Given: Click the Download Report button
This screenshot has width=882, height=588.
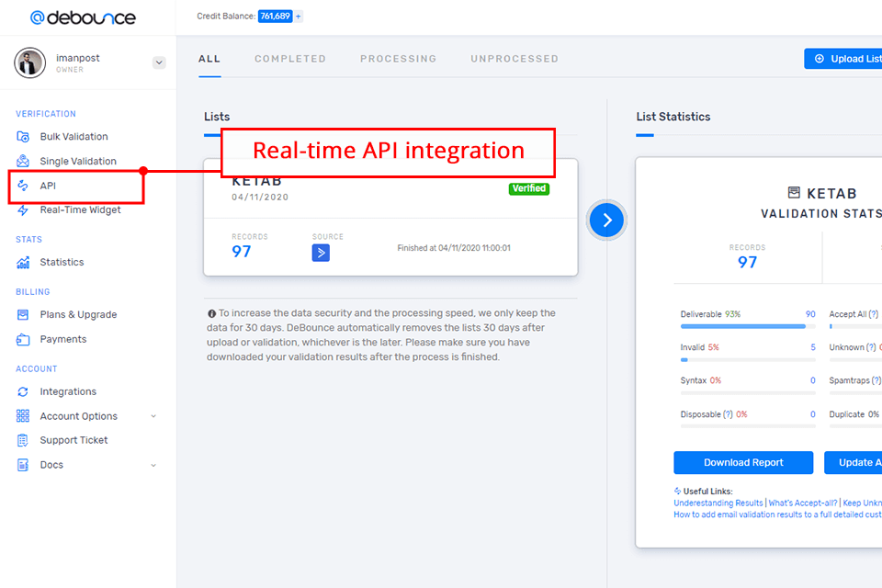Looking at the screenshot, I should pyautogui.click(x=743, y=462).
